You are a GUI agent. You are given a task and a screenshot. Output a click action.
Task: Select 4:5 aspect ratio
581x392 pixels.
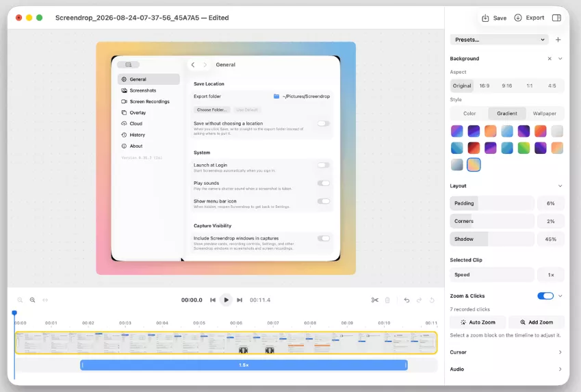click(552, 86)
